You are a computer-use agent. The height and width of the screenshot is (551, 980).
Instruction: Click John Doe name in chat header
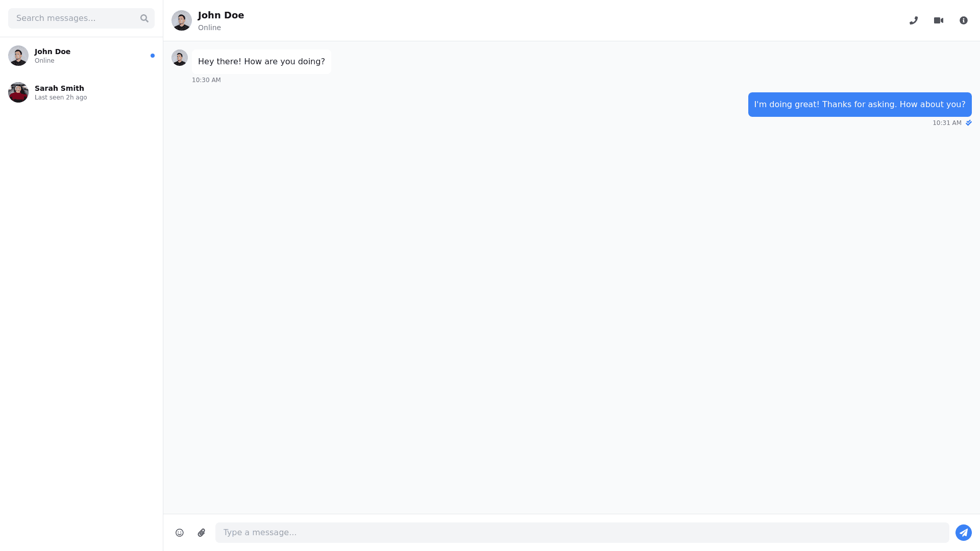click(x=221, y=15)
